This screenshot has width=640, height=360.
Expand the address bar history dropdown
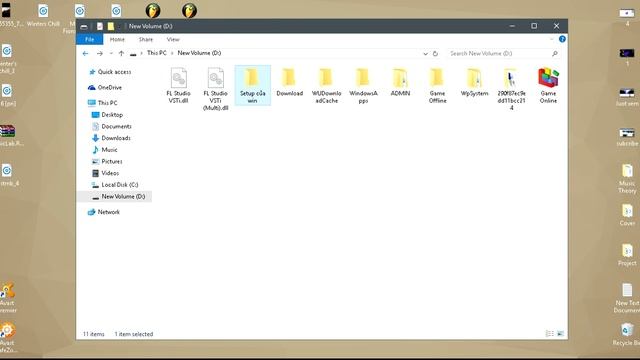(425, 53)
